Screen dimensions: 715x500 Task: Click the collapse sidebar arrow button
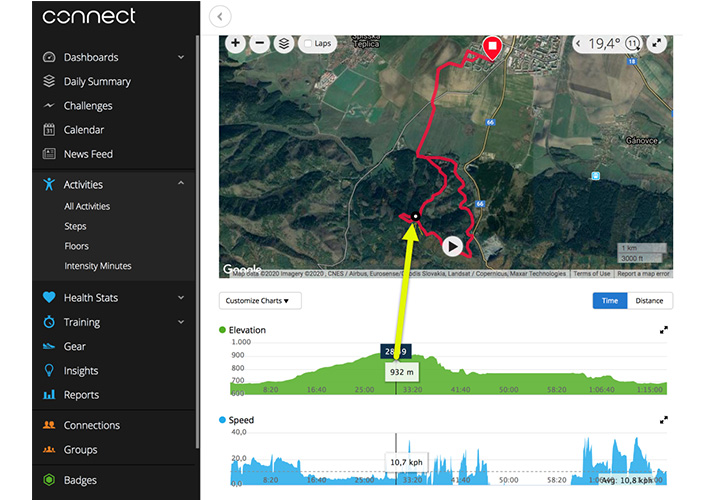coord(221,16)
